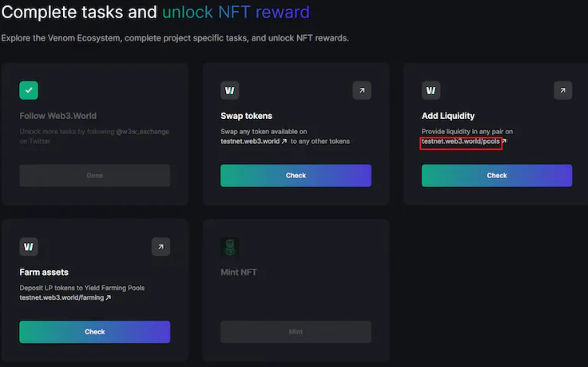The height and width of the screenshot is (367, 588).
Task: Open external link arrow on Add Liquidity card
Action: click(563, 90)
